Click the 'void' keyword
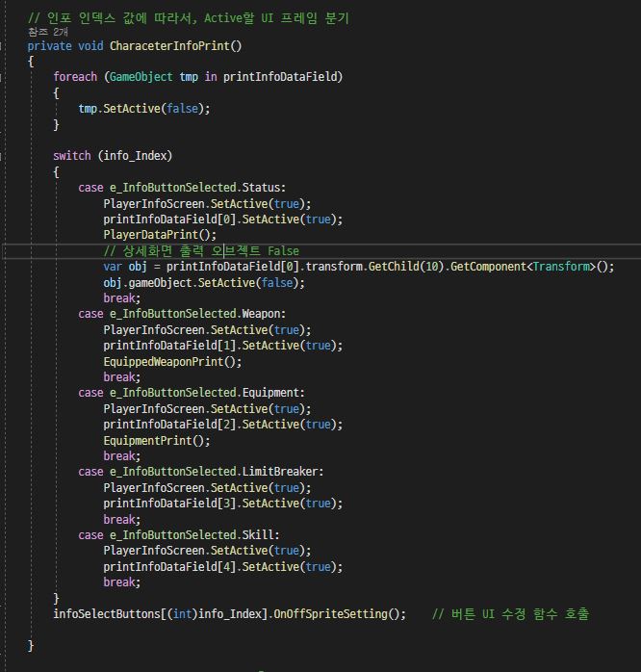641x672 pixels. (90, 46)
